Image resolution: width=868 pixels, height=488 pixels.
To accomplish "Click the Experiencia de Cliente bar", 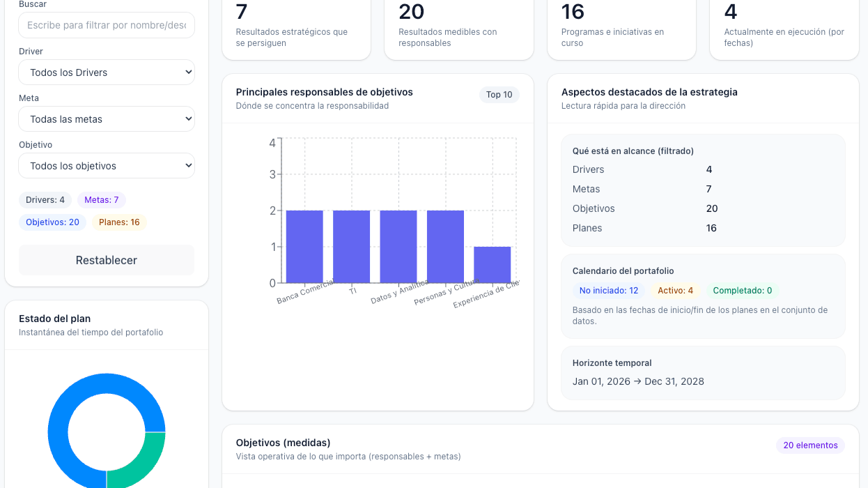I will click(x=493, y=265).
